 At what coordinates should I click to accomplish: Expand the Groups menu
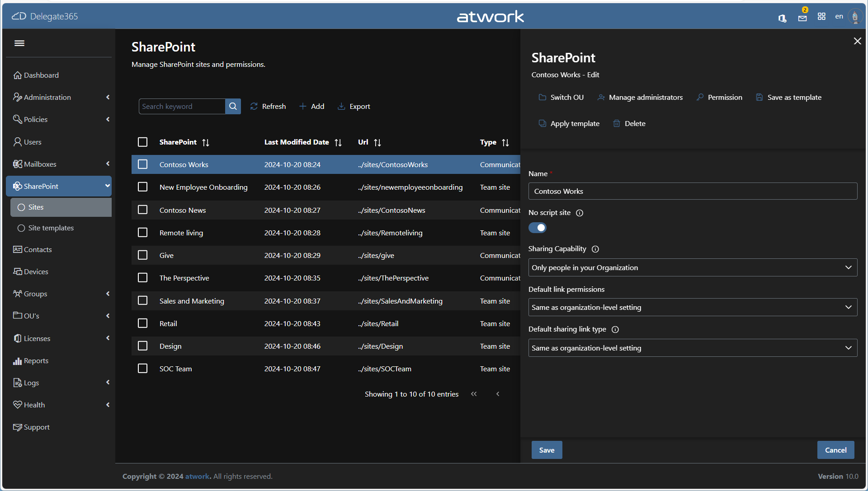pyautogui.click(x=59, y=294)
